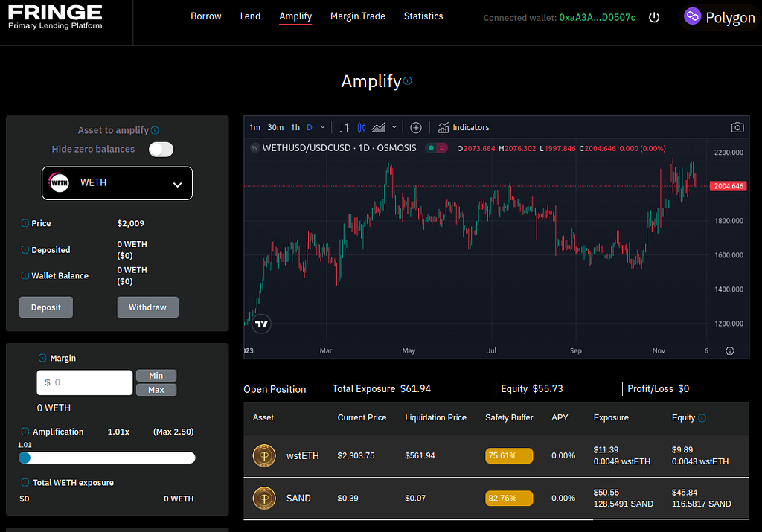Click the info icon beside Amplification

[25, 431]
